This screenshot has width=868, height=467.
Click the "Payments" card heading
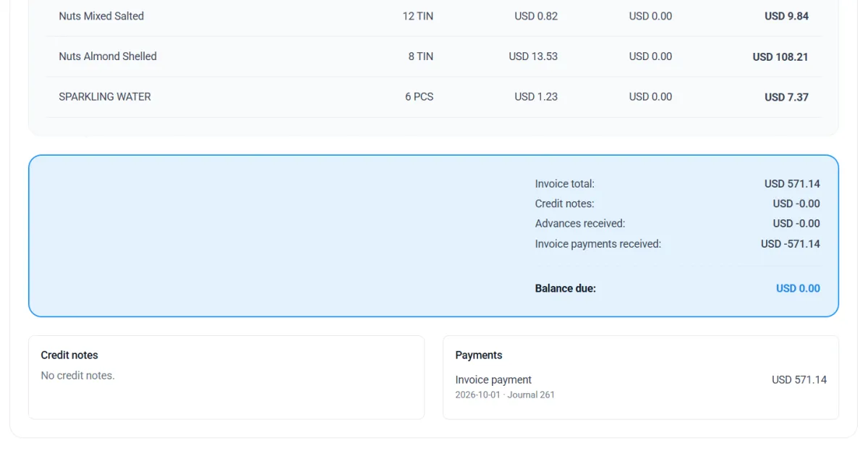479,355
